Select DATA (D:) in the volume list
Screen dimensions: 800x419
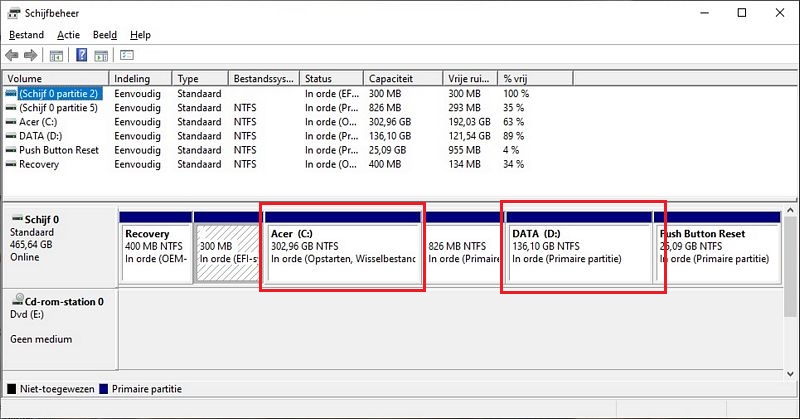tap(40, 136)
